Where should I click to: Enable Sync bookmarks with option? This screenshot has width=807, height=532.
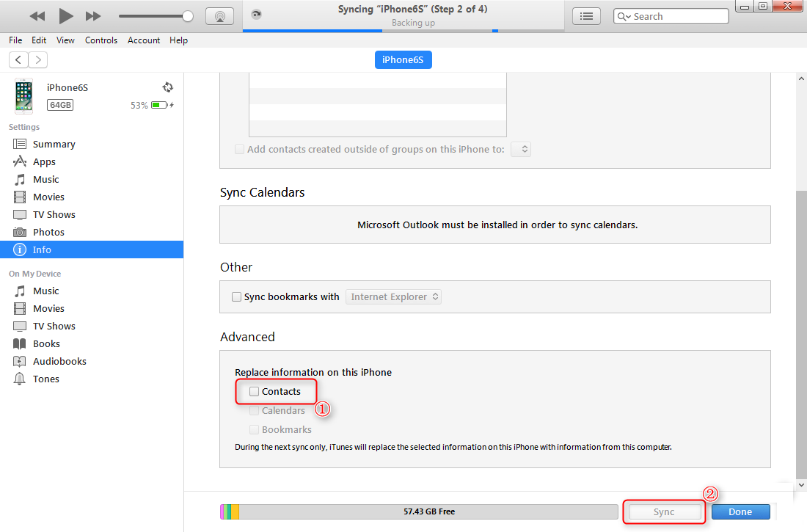236,296
